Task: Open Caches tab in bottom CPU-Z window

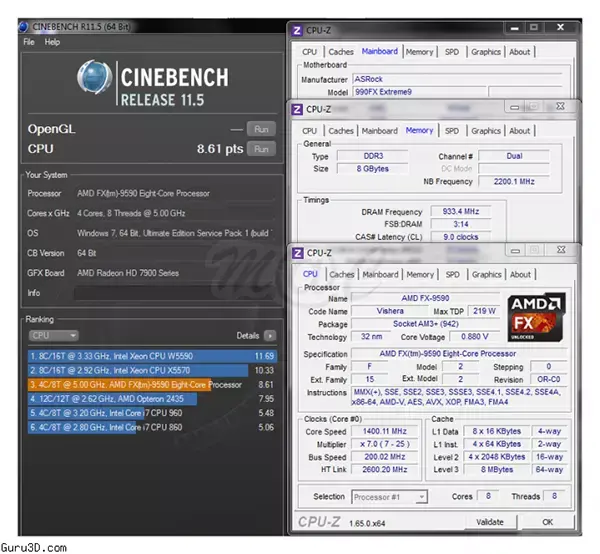Action: tap(342, 274)
